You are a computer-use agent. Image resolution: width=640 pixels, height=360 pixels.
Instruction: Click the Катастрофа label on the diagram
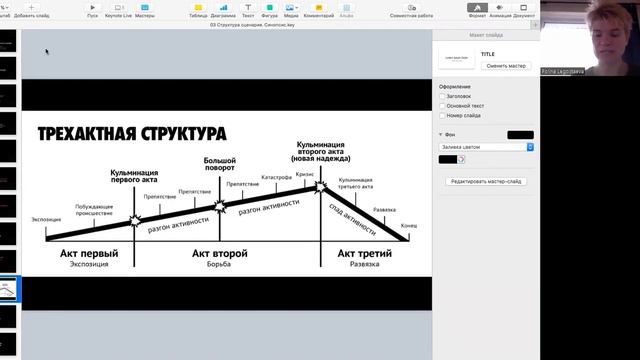coord(276,177)
